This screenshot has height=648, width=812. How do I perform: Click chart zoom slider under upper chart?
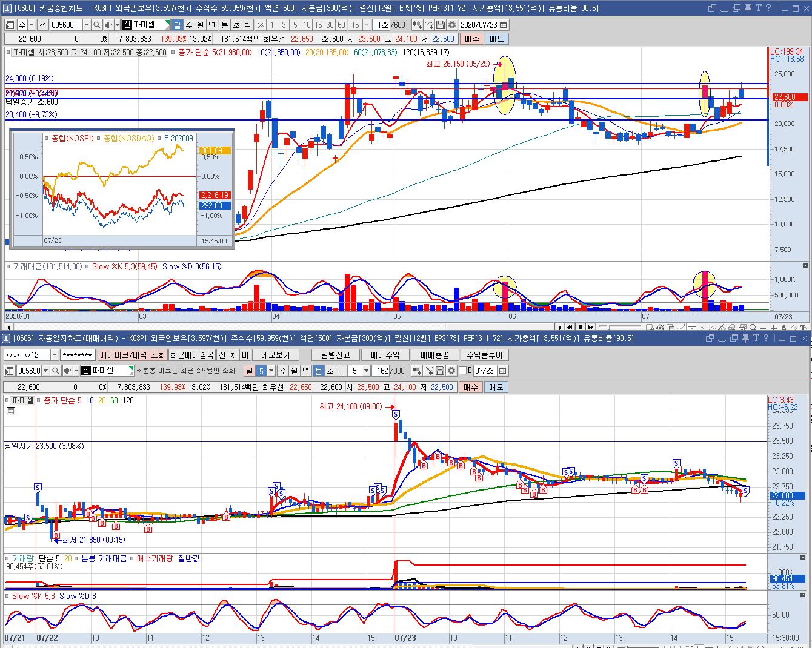[x=620, y=327]
